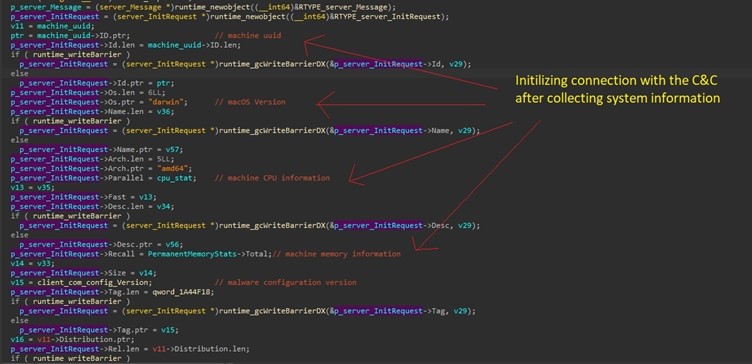
Task: Click the '// macOS Version' comment
Action: (250, 102)
